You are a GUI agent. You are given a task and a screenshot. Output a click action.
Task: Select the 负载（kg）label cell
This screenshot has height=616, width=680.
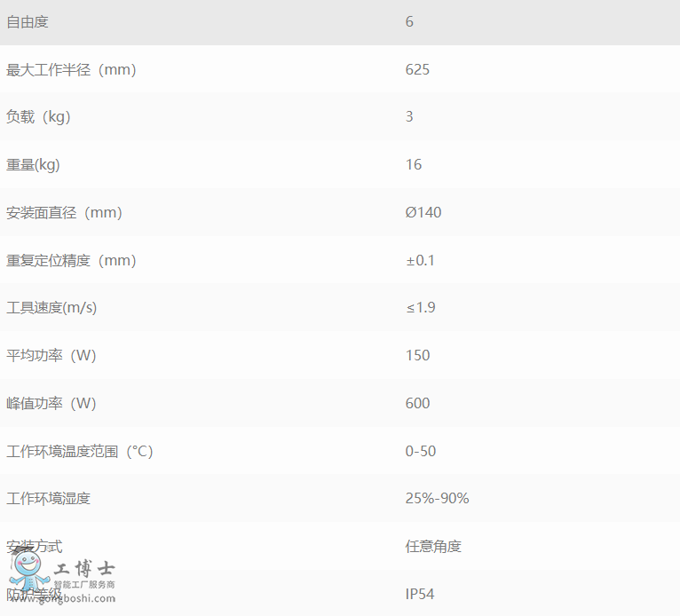(x=38, y=116)
